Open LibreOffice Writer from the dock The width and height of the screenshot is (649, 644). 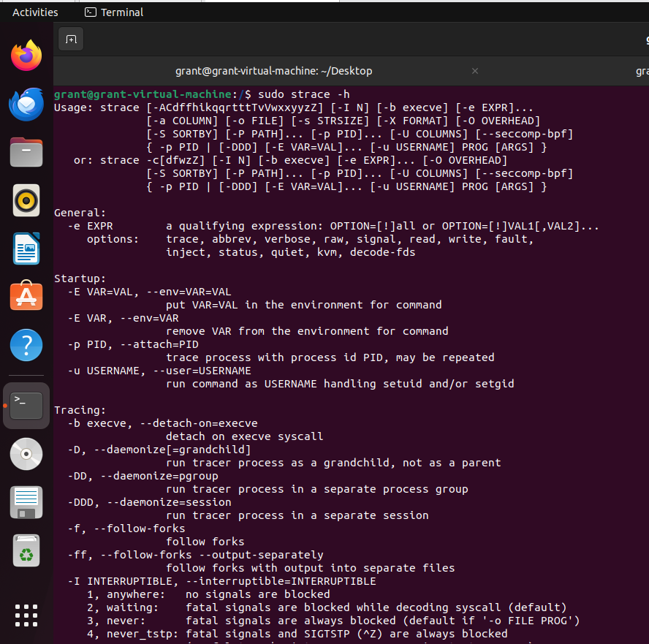click(26, 249)
